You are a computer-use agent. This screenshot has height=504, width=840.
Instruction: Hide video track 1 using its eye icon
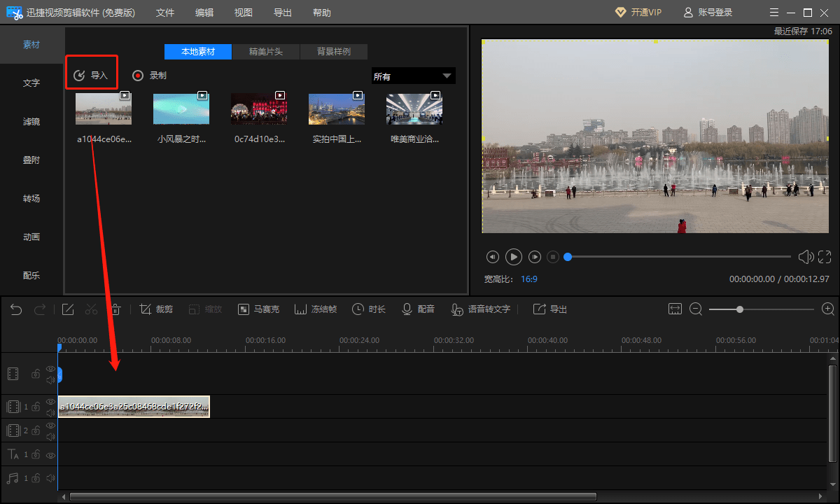point(50,402)
